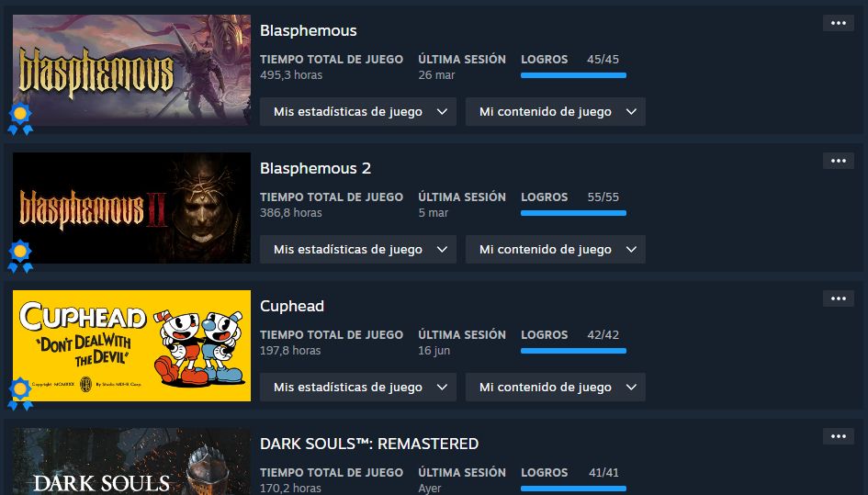
Task: Open the three-dots menu for Blasphemous 2
Action: pos(838,161)
